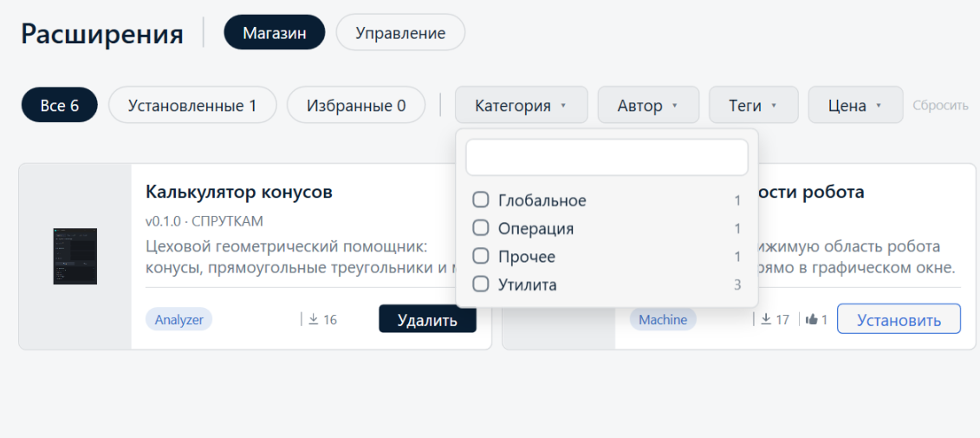This screenshot has height=438, width=980.
Task: Select the Магазин tab
Action: [275, 33]
